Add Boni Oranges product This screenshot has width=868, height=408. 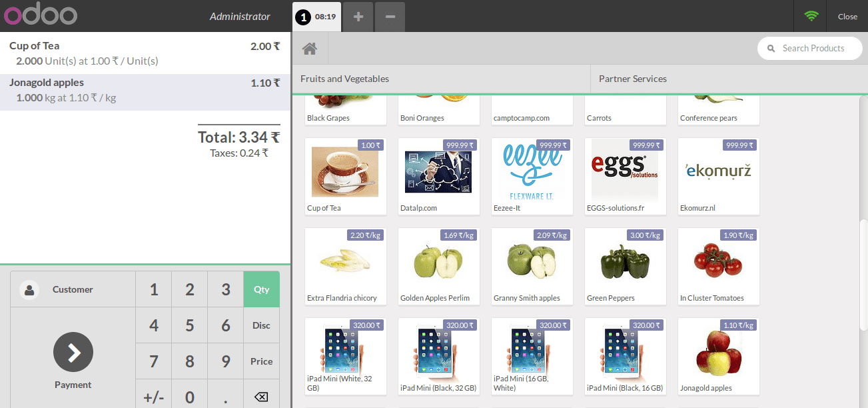pos(439,110)
